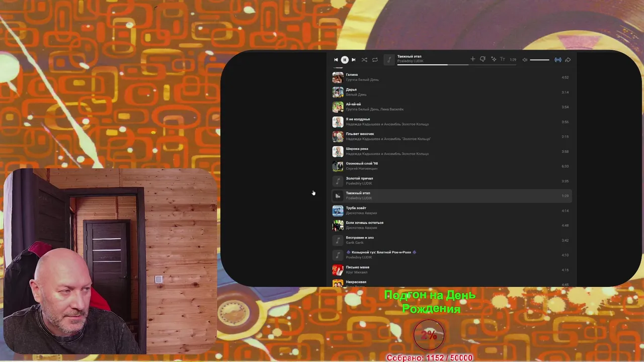Play the song Письмо маме
The height and width of the screenshot is (362, 644).
point(358,267)
